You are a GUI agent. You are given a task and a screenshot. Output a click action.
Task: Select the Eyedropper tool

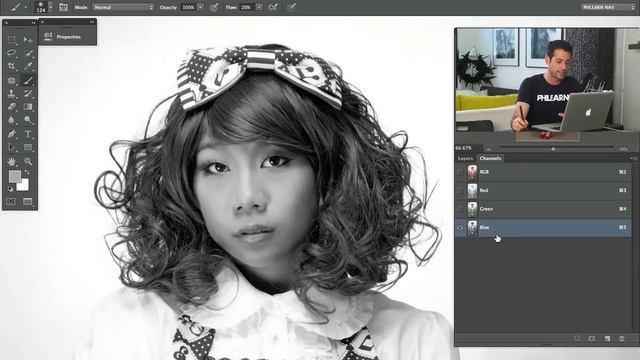click(28, 66)
